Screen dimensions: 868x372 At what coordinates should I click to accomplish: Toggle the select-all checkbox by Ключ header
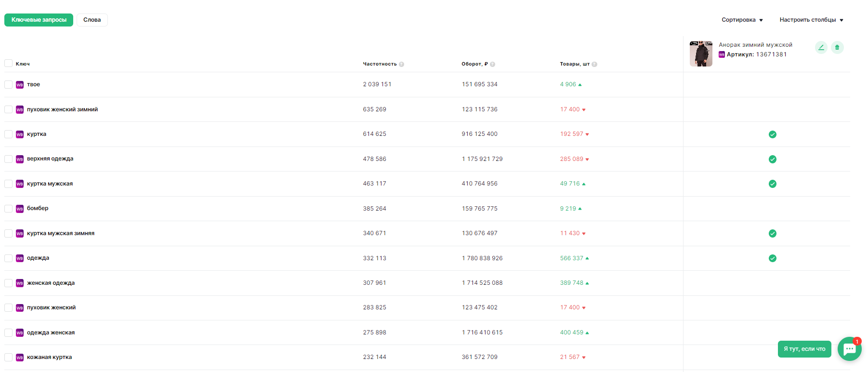pyautogui.click(x=8, y=63)
